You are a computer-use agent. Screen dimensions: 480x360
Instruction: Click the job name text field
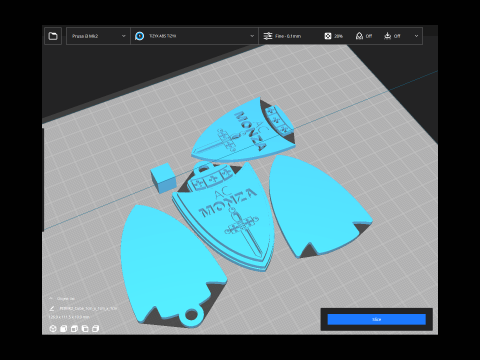point(88,309)
